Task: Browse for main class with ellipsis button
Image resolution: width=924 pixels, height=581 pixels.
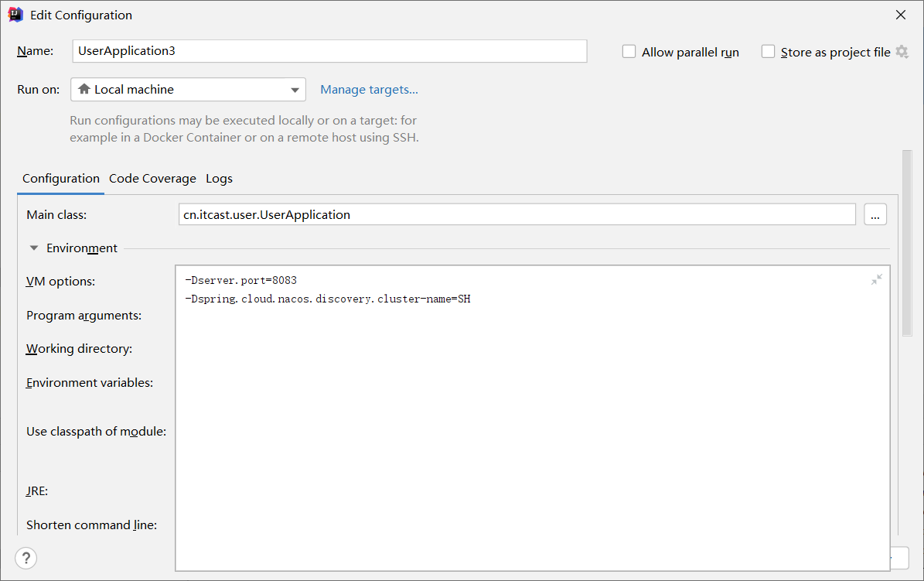Action: [x=875, y=215]
